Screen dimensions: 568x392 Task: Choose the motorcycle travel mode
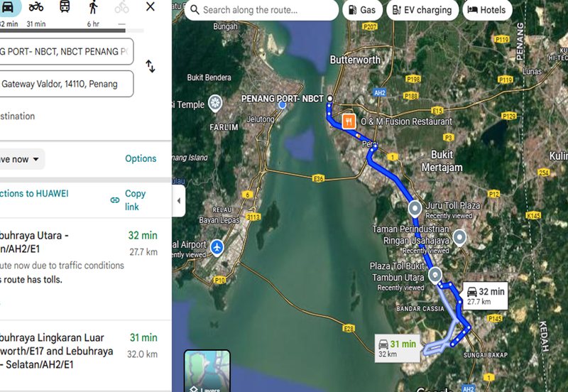(x=36, y=6)
